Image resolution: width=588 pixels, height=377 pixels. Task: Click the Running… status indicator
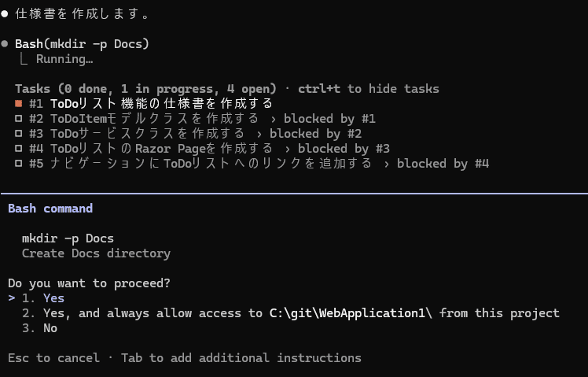click(64, 59)
